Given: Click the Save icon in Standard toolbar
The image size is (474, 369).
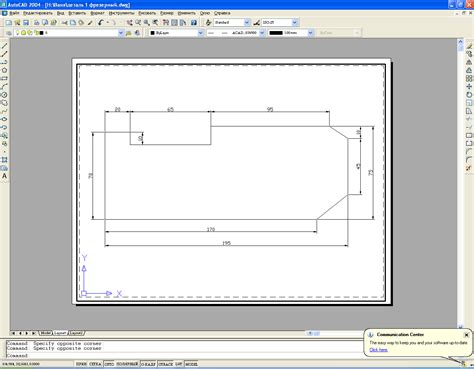Looking at the screenshot, I should (x=26, y=23).
